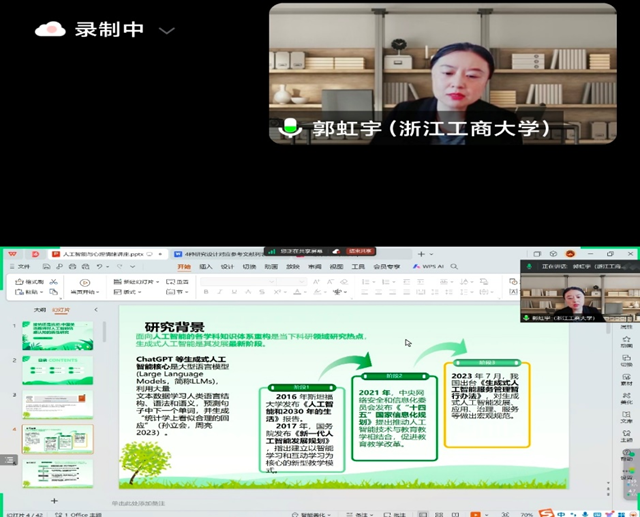
Task: Toggle bold text formatting
Action: 203,292
